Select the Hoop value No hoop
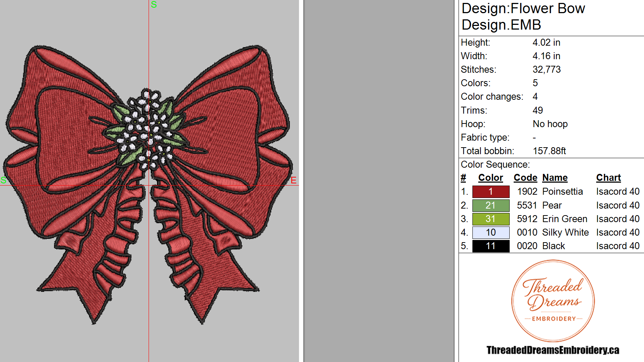 point(550,124)
